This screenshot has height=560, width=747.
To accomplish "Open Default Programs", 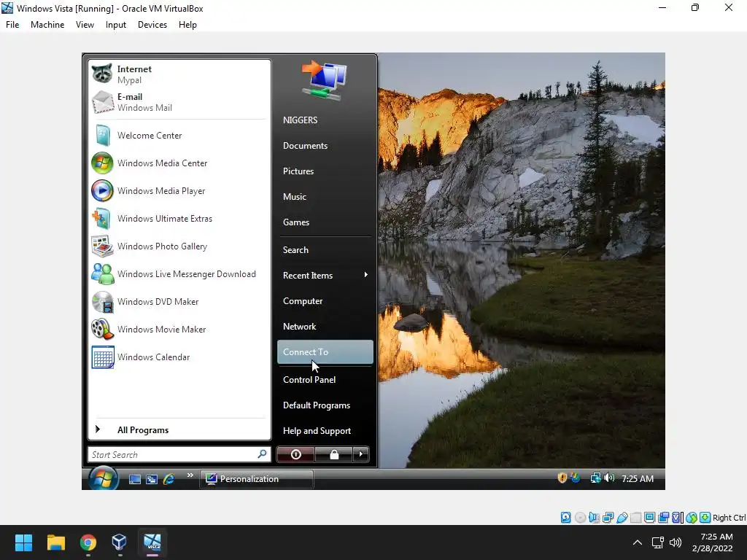I will tap(325, 405).
